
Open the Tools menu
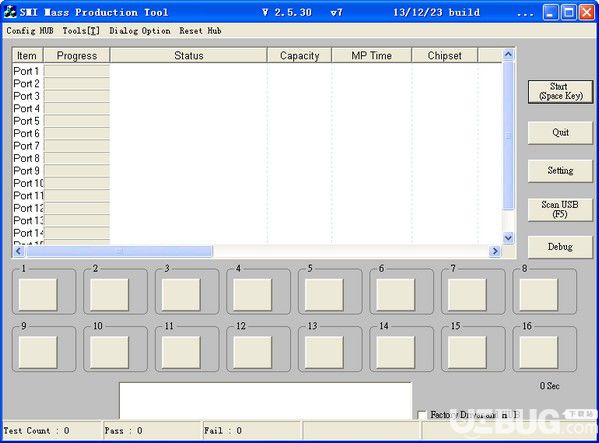pyautogui.click(x=81, y=31)
